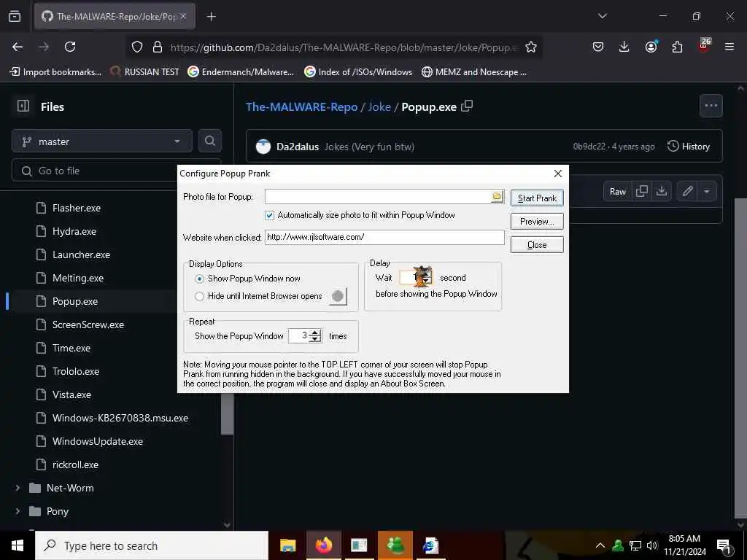
Task: Click the Start Prank button
Action: coord(537,198)
